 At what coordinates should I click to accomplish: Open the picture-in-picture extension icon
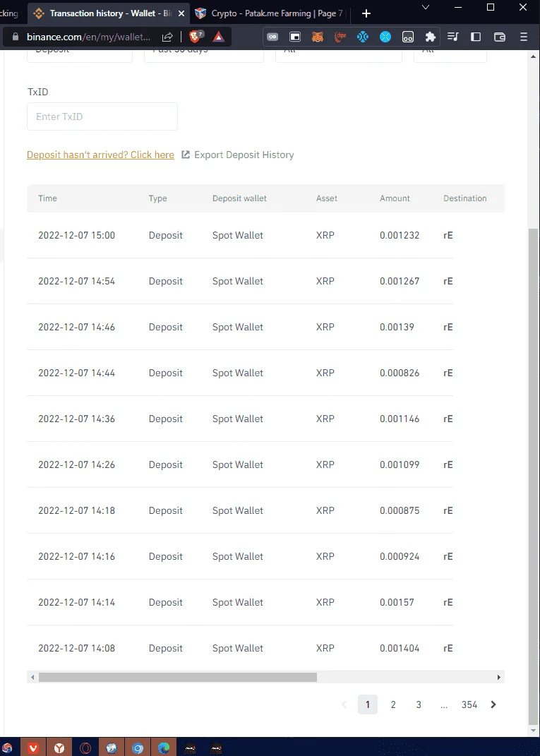(294, 37)
